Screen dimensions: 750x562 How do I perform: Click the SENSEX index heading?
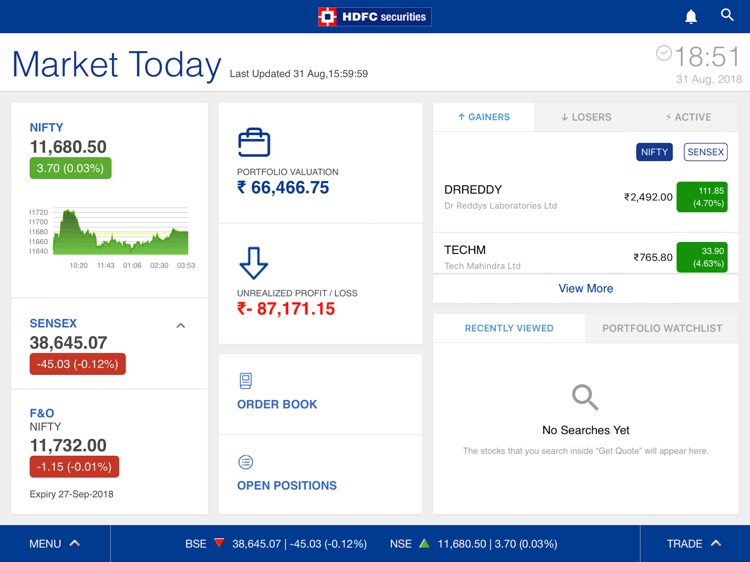pyautogui.click(x=53, y=323)
